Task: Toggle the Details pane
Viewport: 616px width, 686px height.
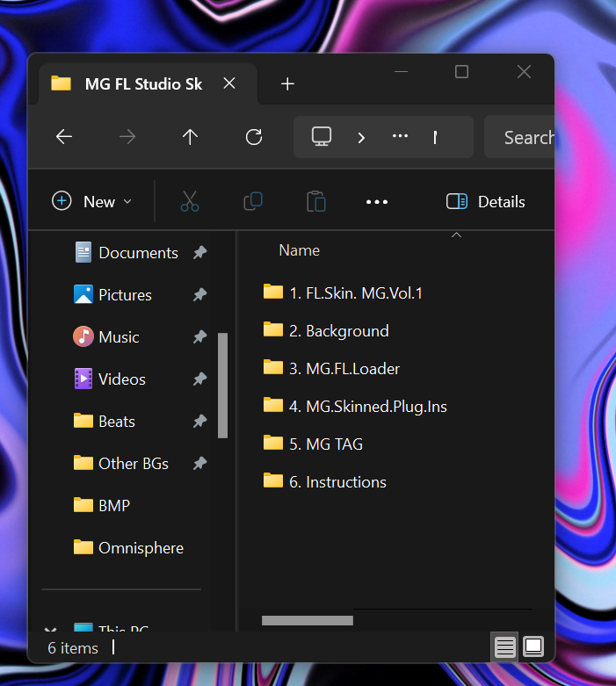Action: pyautogui.click(x=486, y=201)
